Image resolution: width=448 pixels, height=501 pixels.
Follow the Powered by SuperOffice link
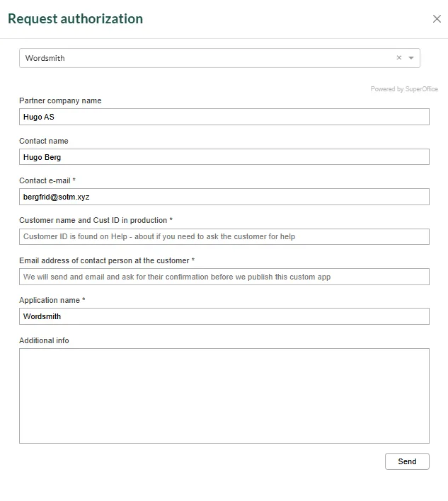(x=404, y=89)
